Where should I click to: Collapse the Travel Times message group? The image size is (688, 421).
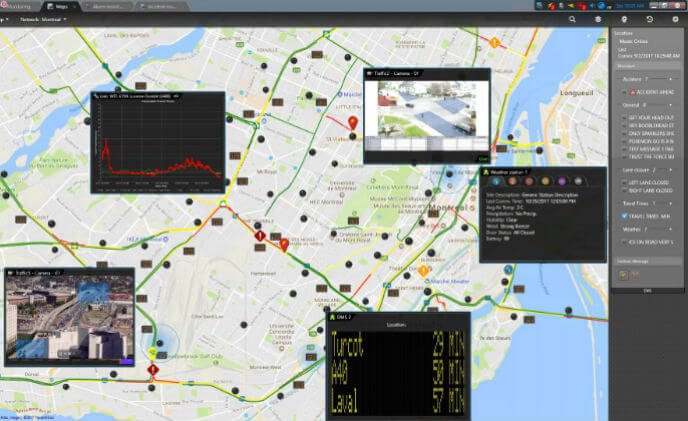point(670,204)
